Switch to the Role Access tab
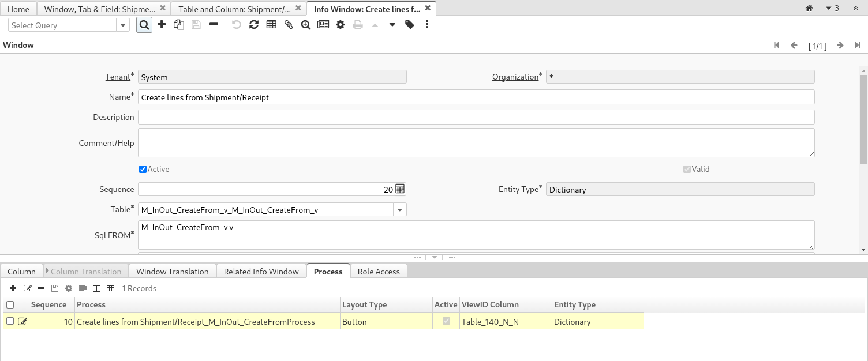Image resolution: width=868 pixels, height=361 pixels. (x=379, y=271)
